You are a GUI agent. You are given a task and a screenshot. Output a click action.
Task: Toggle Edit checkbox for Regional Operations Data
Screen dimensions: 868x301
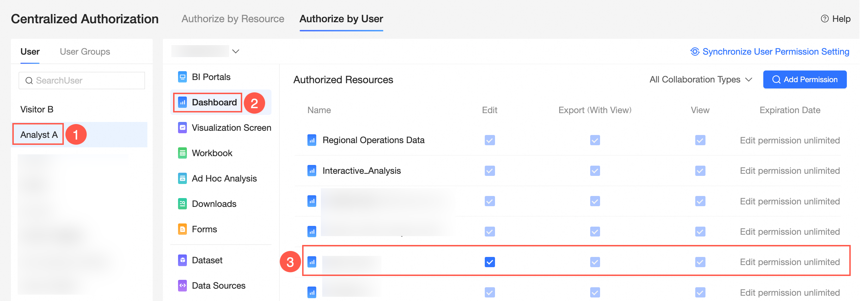489,140
